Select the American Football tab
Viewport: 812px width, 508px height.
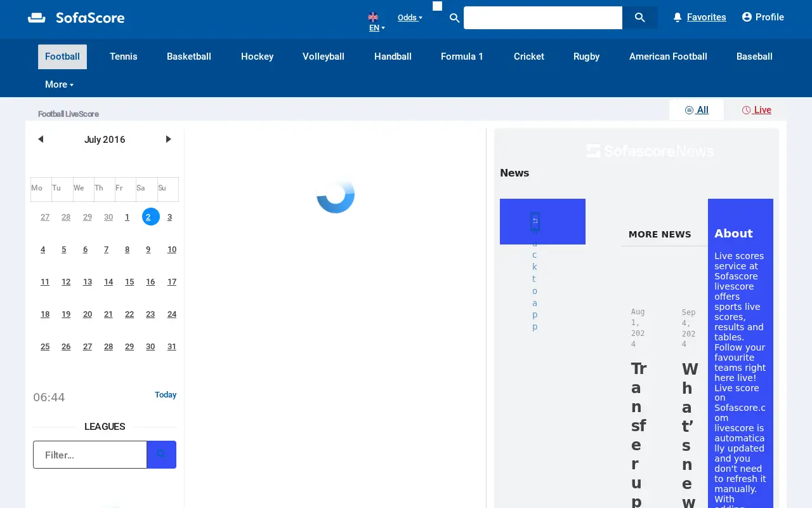(668, 57)
